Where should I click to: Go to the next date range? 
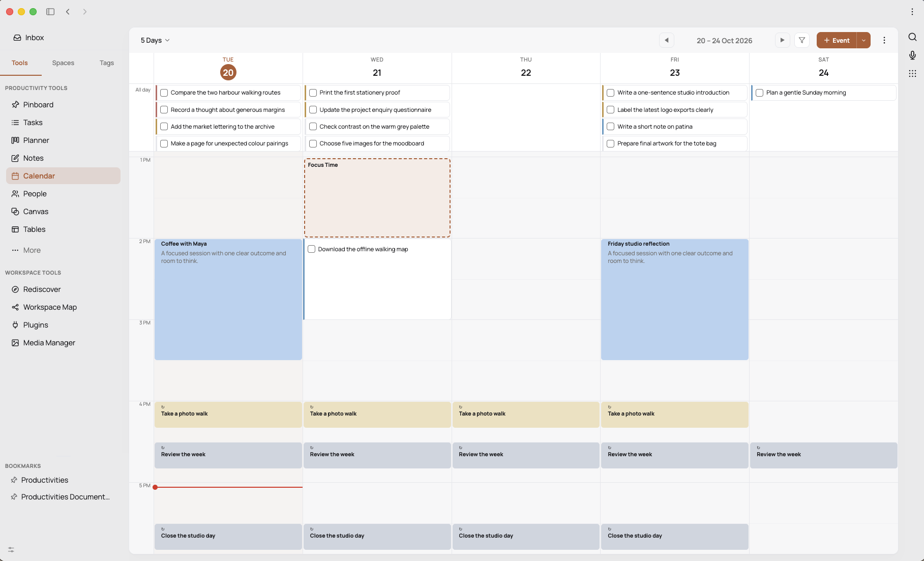coord(782,40)
